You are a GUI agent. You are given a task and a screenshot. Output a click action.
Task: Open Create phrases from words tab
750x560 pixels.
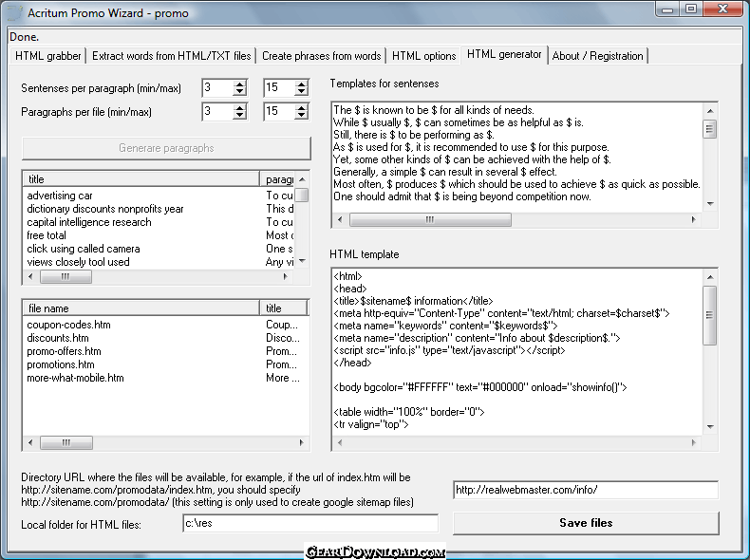click(x=322, y=56)
